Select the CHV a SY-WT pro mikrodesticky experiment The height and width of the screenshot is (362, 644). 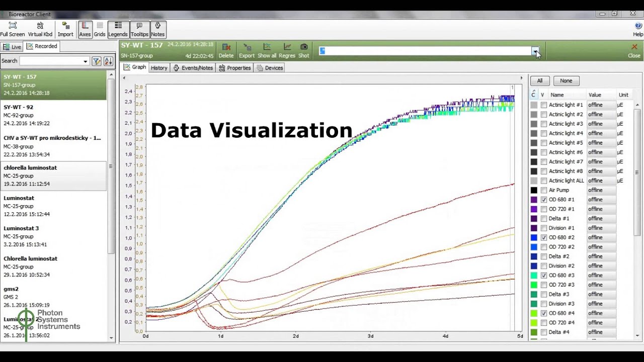point(53,146)
